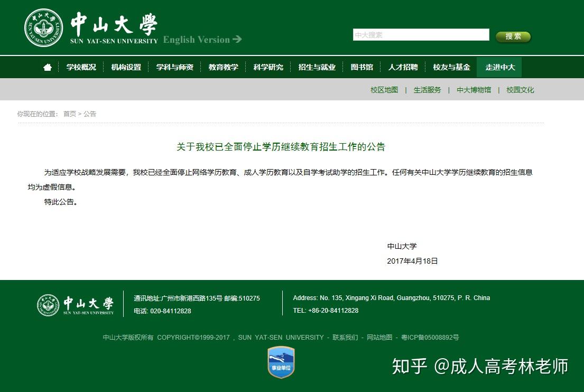Viewport: 584px width, 392px height.
Task: Click the announcement title 关于我校已全面停止学历继续教育招生工作的公告
Action: pyautogui.click(x=281, y=147)
